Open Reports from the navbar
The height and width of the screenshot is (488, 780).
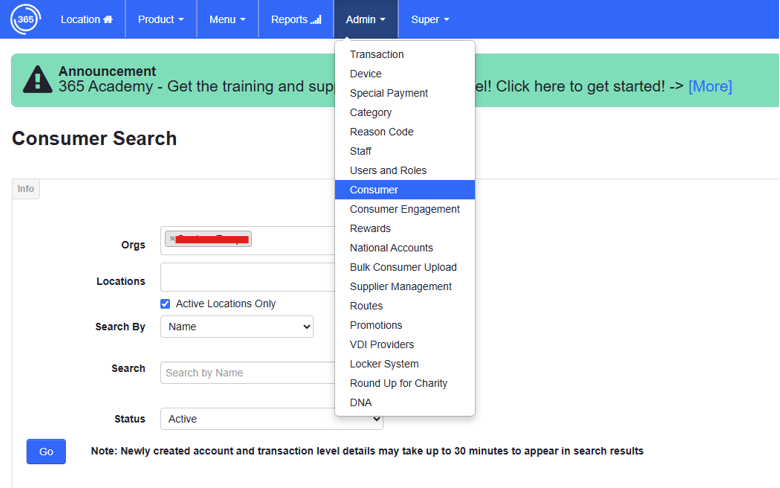(x=296, y=19)
